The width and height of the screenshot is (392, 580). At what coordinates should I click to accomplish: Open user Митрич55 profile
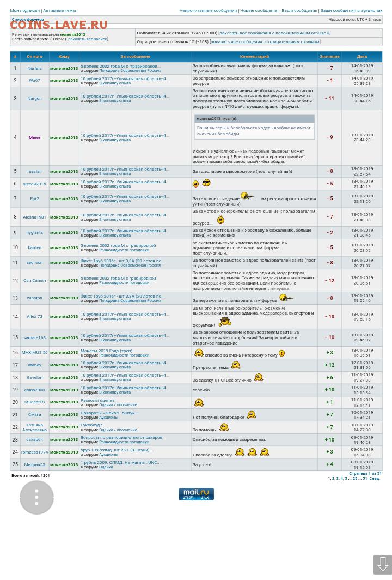pos(34,464)
